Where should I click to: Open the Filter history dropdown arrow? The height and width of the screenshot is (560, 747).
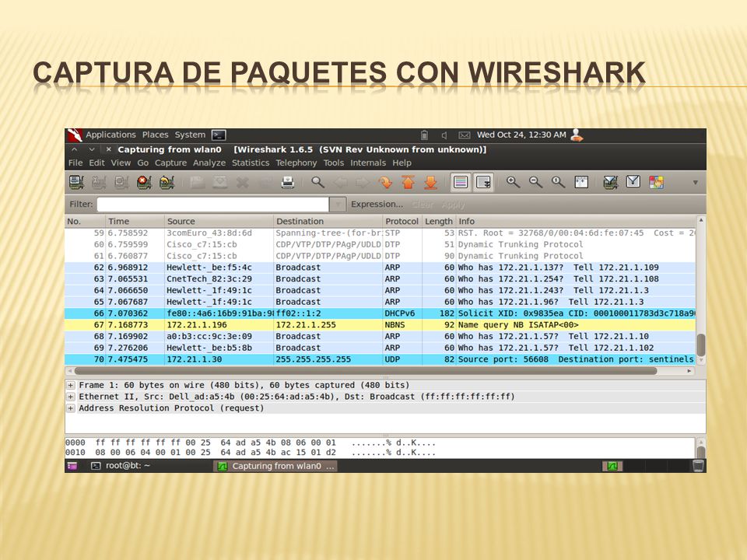point(338,205)
